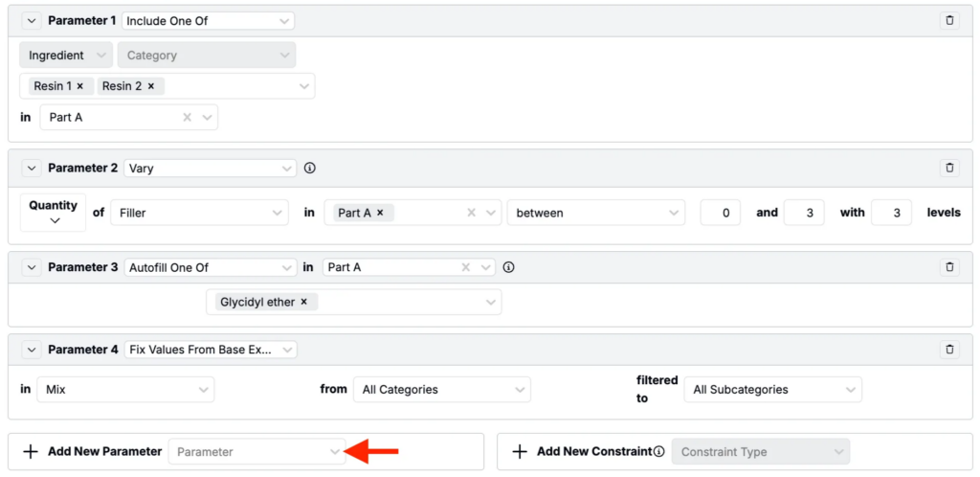Image resolution: width=980 pixels, height=477 pixels.
Task: Click the levels count input field
Action: [891, 213]
